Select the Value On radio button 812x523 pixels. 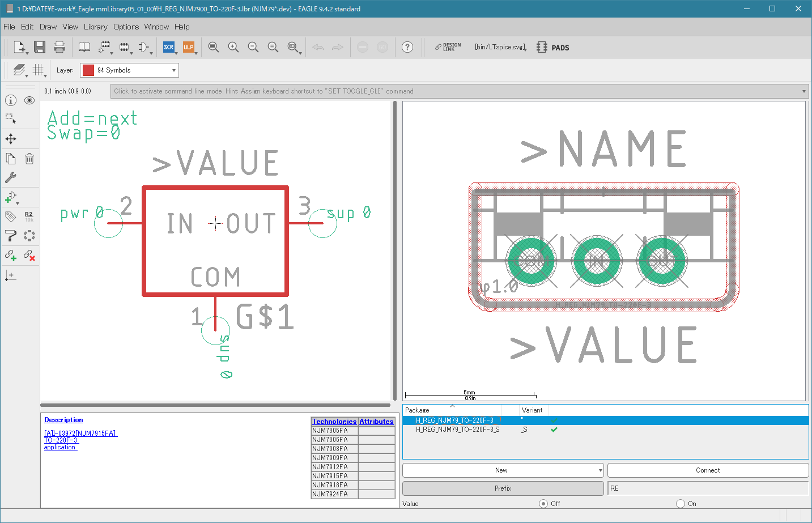[x=681, y=503]
